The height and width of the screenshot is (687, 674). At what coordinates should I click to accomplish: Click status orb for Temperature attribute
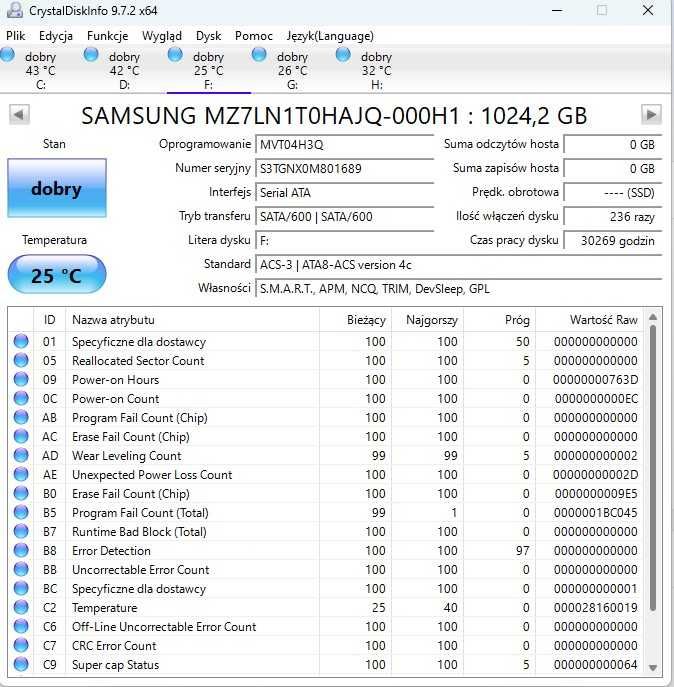(21, 607)
